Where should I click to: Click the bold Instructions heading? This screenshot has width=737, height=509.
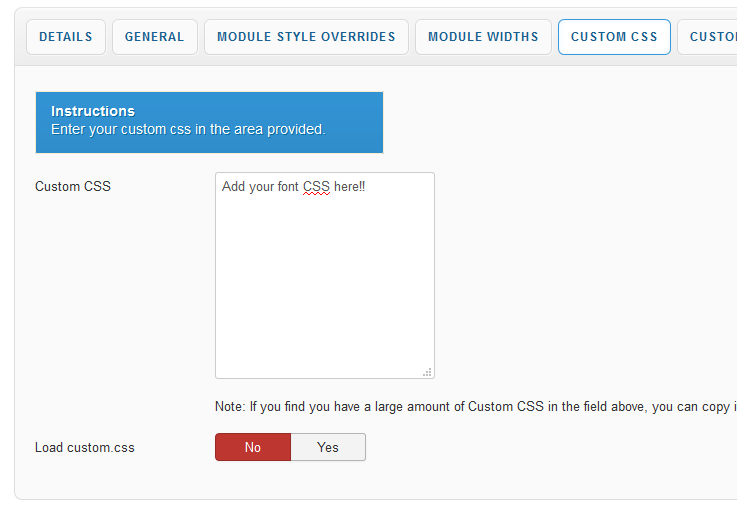click(x=93, y=111)
